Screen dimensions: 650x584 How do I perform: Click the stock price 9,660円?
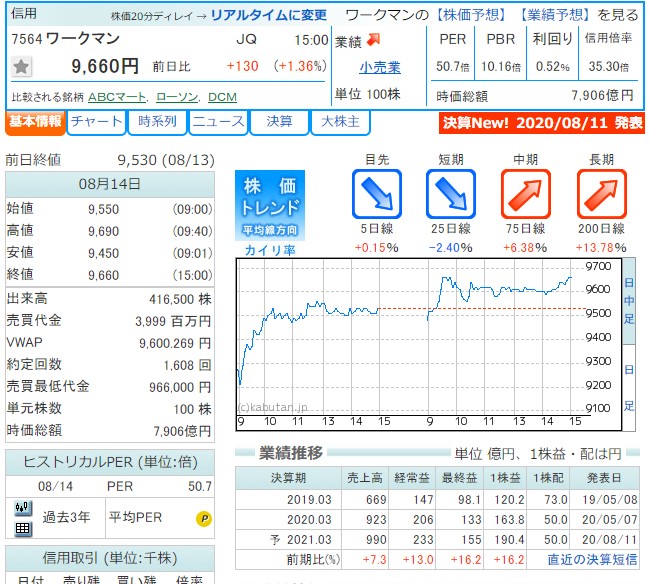[105, 66]
